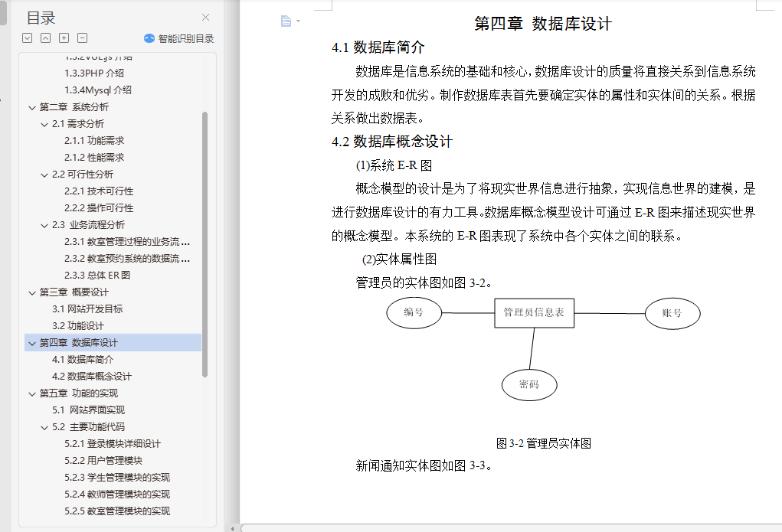Open 5.1 网站界面实现 outline entry
The height and width of the screenshot is (532, 782).
[88, 410]
